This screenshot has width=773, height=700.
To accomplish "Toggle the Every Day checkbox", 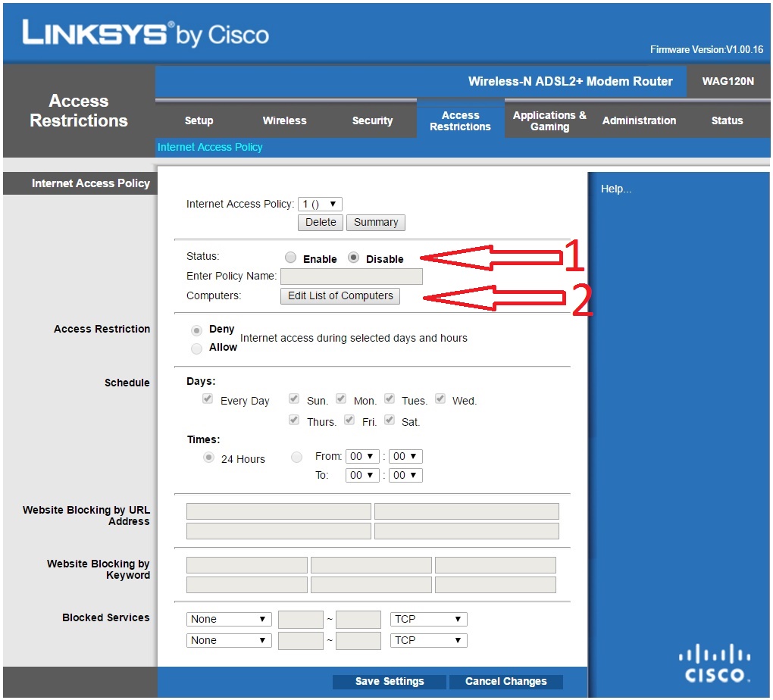I will 208,398.
